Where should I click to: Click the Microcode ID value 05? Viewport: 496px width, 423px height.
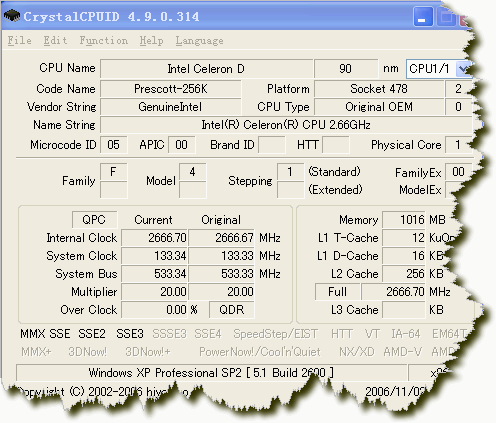tap(113, 145)
